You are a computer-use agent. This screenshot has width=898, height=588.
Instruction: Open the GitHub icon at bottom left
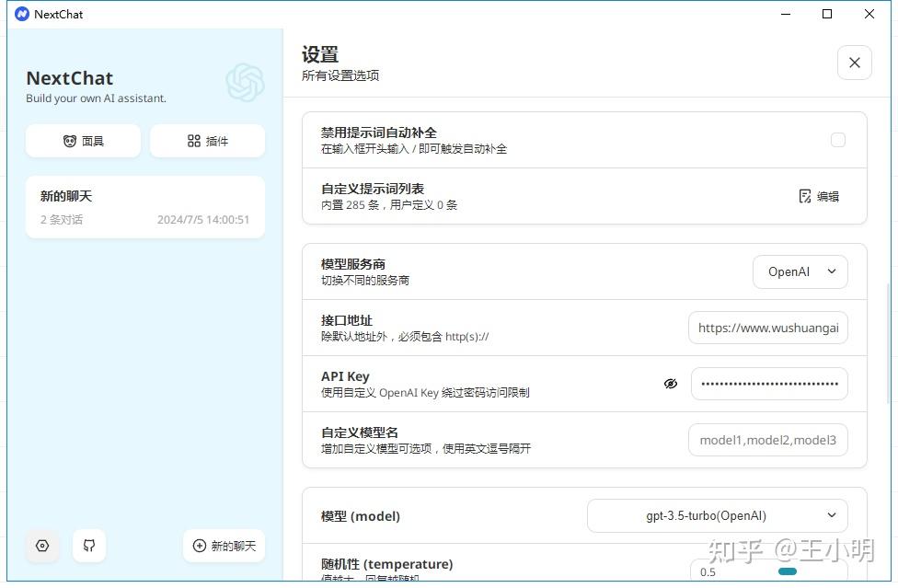[89, 546]
